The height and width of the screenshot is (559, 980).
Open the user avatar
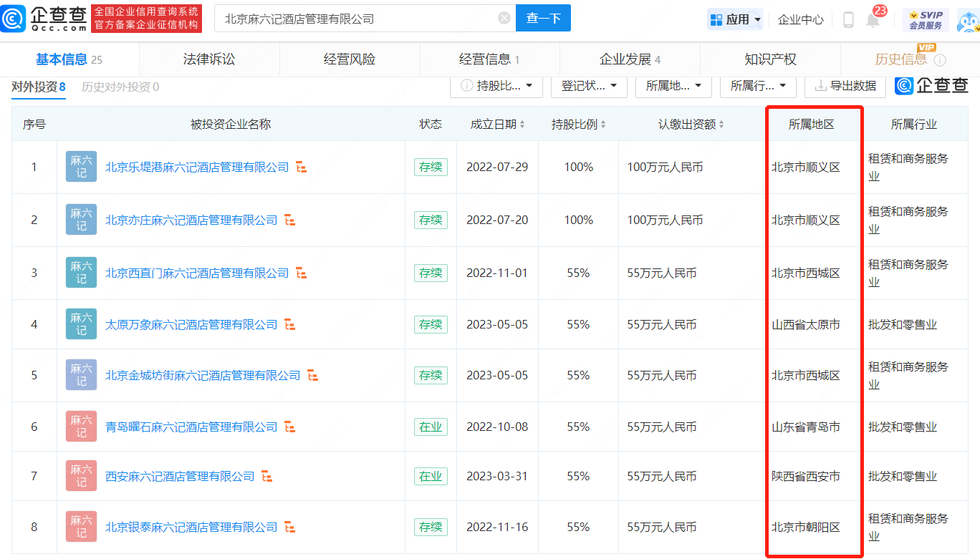(968, 19)
